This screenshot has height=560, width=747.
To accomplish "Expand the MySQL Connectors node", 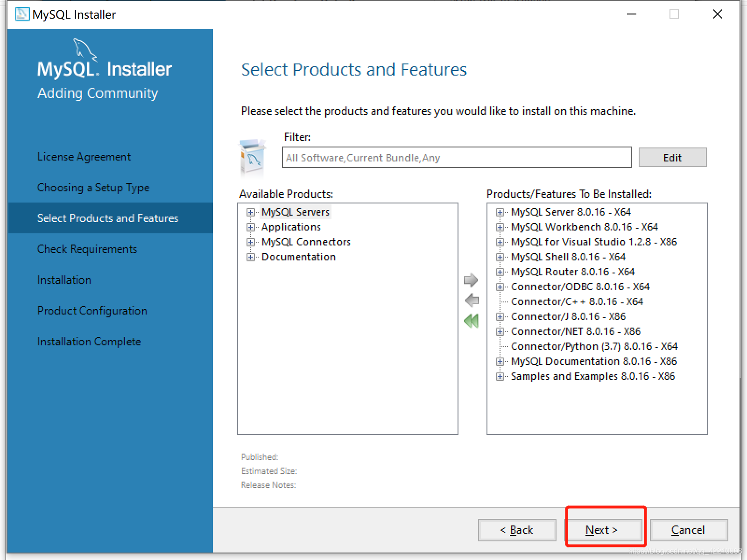I will click(251, 242).
